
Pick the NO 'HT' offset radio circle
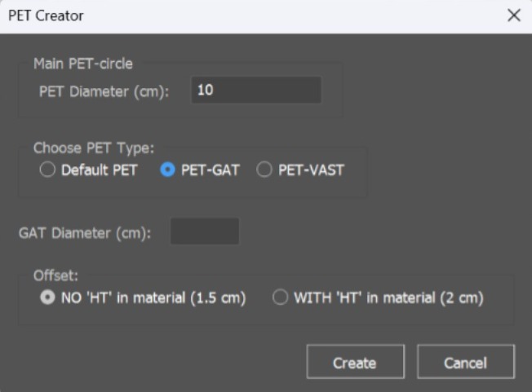[x=47, y=298]
